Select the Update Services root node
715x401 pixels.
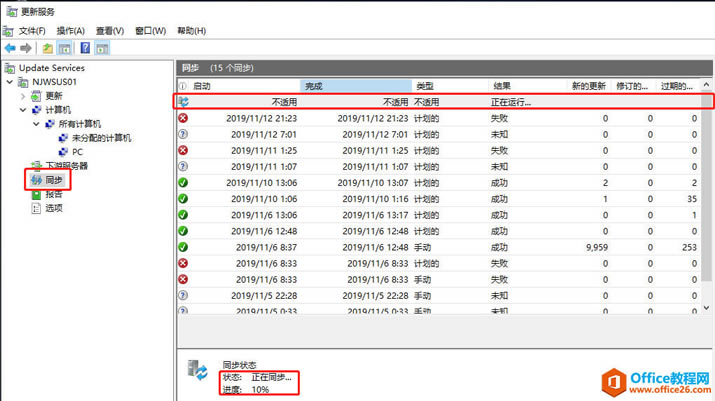tap(52, 68)
